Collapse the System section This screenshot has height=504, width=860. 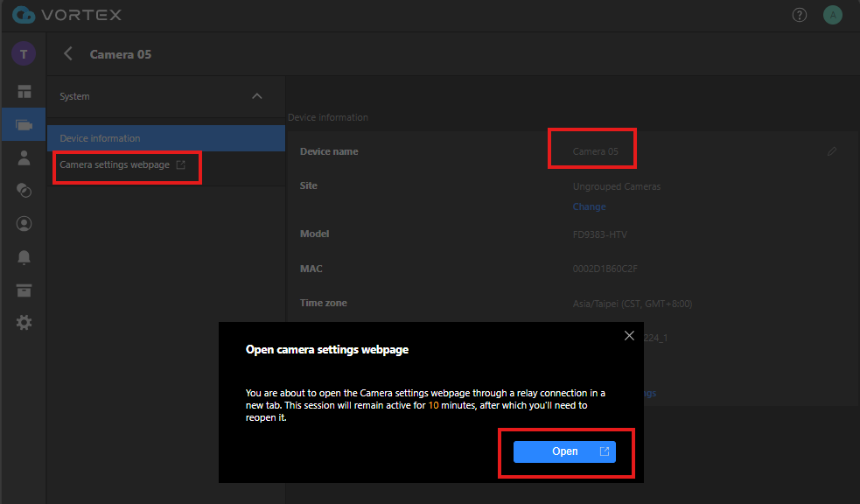[256, 96]
